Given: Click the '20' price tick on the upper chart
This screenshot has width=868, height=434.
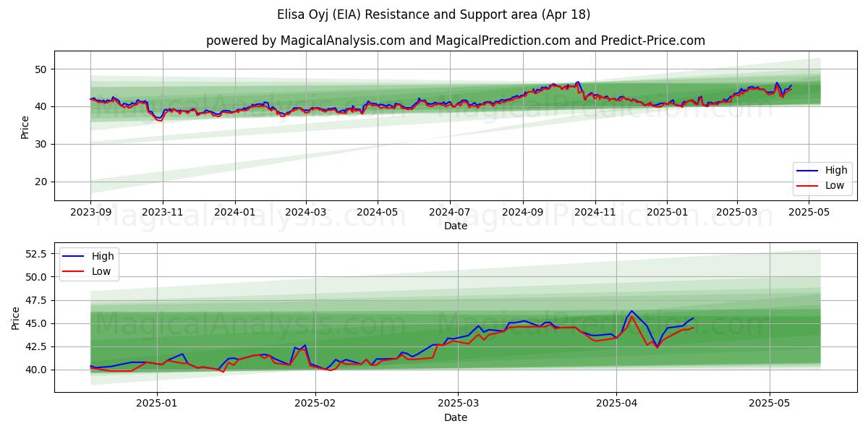Looking at the screenshot, I should tap(42, 182).
